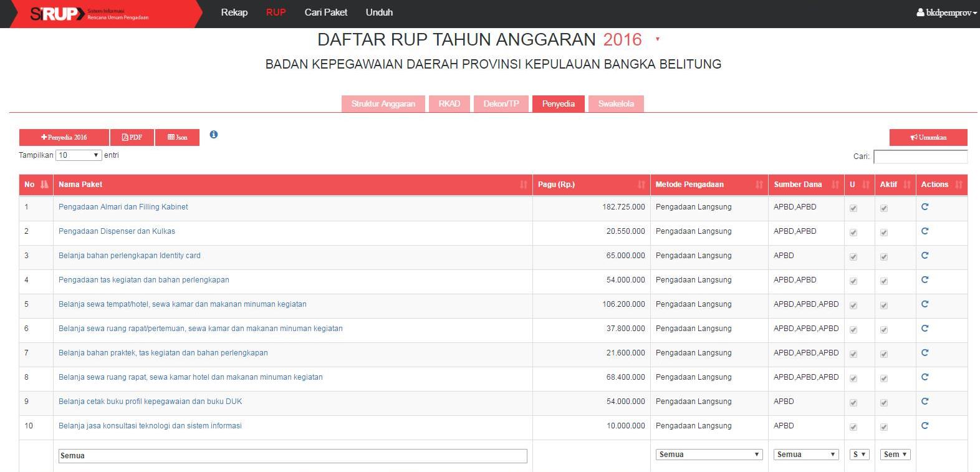Click the blue info icon beside Json button
980x472 pixels.
(214, 135)
